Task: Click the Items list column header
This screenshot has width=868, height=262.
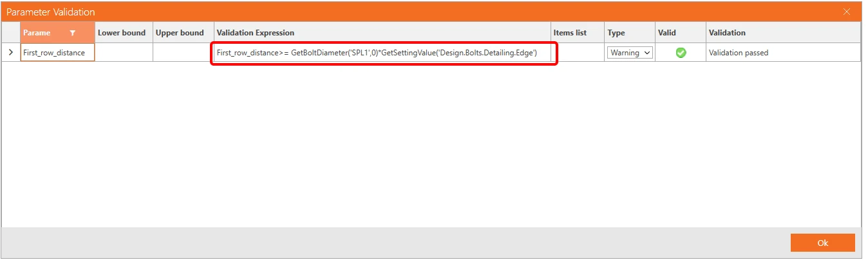Action: tap(578, 33)
